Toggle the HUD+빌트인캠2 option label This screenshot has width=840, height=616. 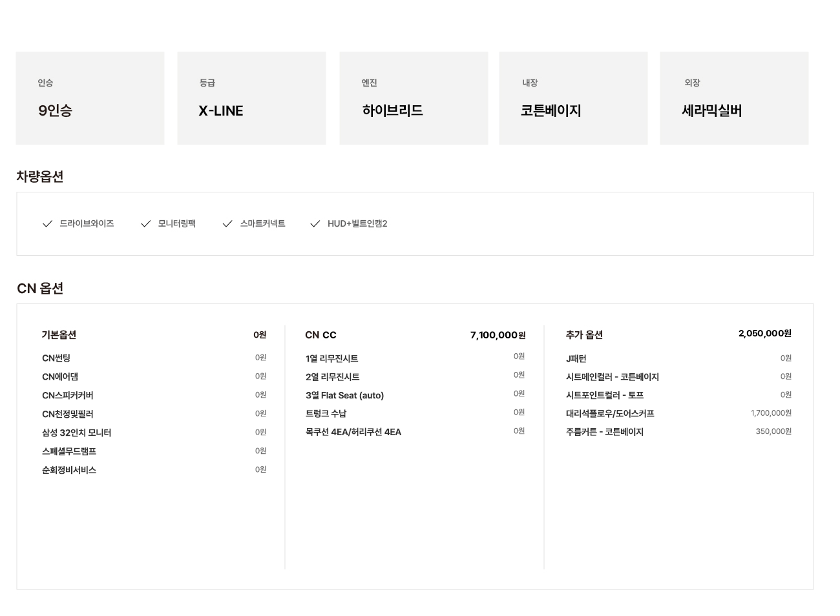point(357,223)
